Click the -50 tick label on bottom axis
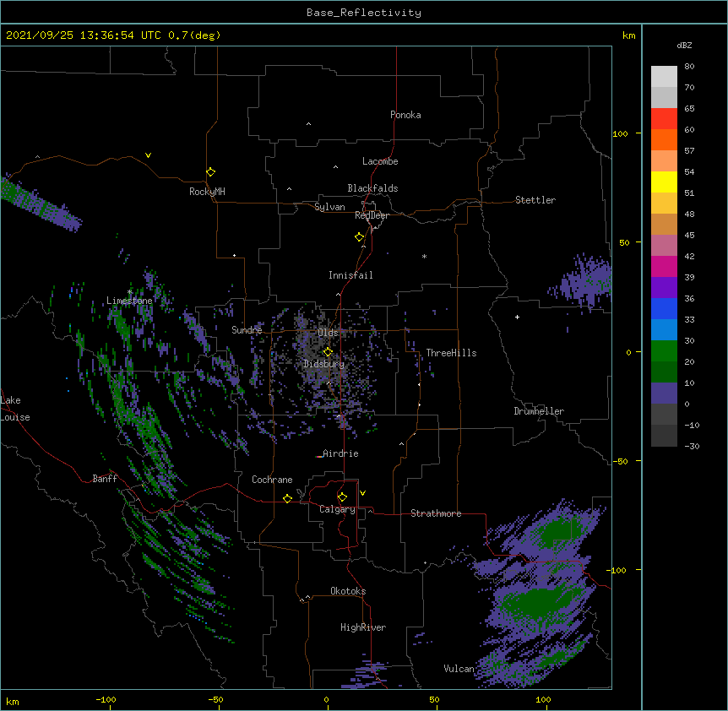The width and height of the screenshot is (728, 711). tap(215, 699)
